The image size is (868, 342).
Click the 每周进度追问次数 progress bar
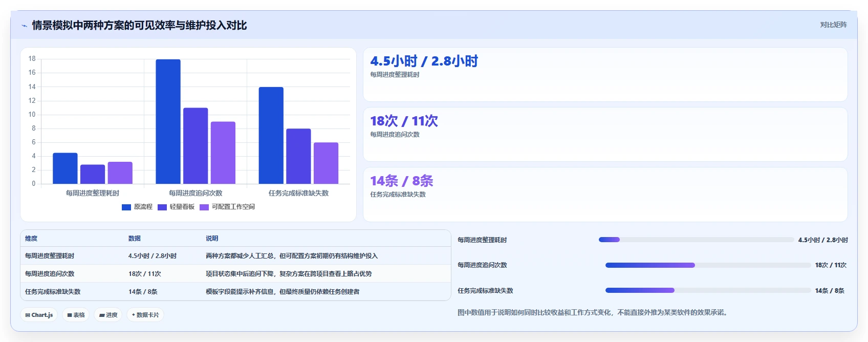(x=708, y=265)
